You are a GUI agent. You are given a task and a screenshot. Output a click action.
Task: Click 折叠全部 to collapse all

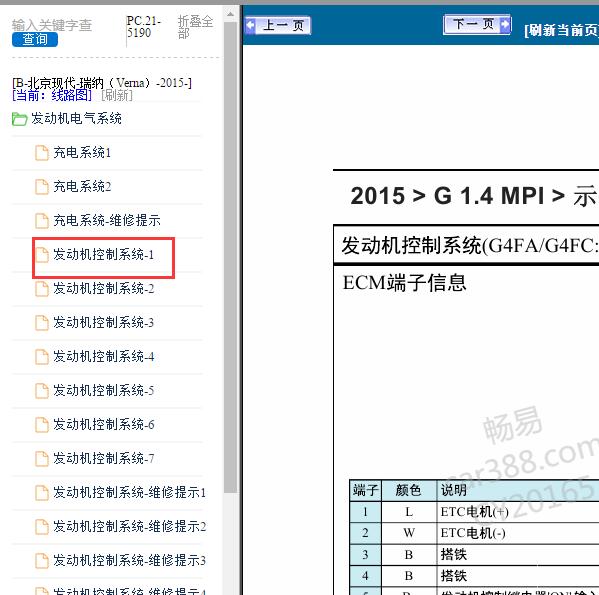[195, 27]
